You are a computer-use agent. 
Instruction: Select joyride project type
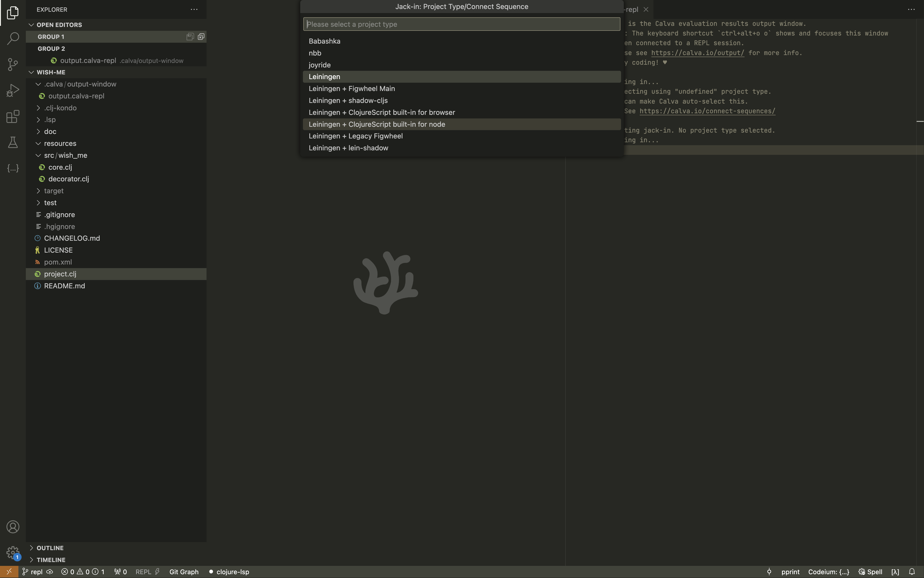click(x=462, y=64)
